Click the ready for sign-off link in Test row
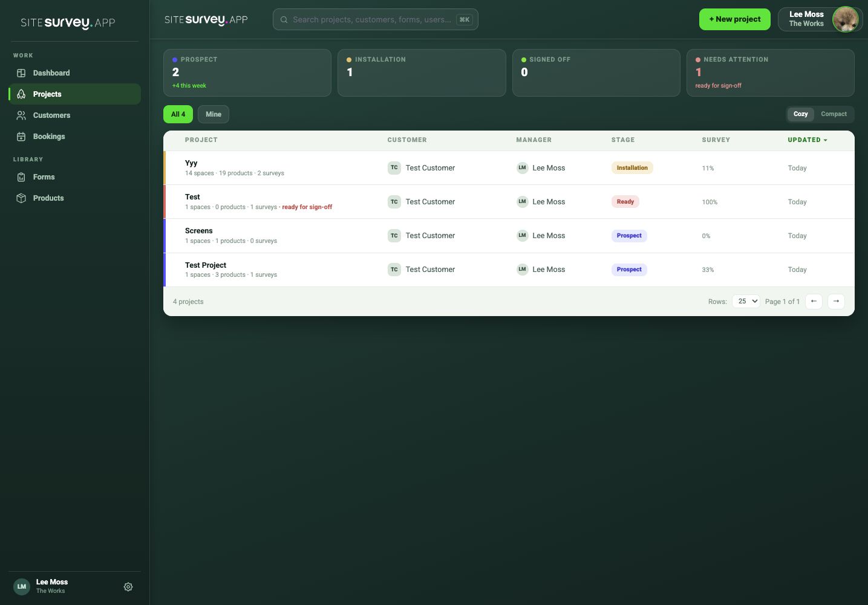 click(307, 207)
